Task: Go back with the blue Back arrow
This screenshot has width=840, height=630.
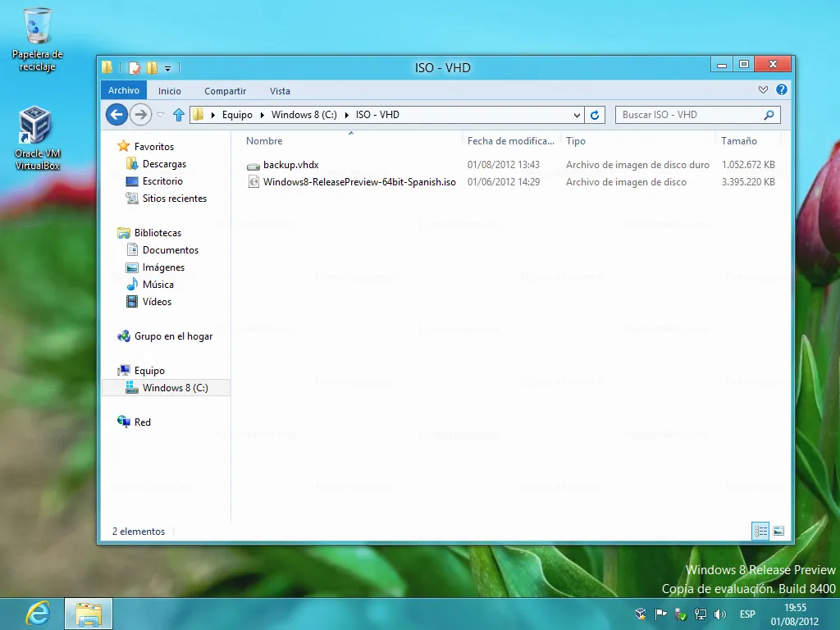Action: point(116,115)
